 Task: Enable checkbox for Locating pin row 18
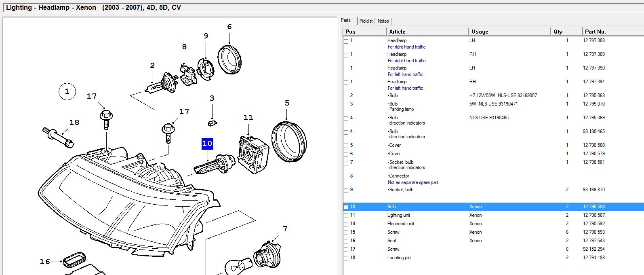click(x=346, y=258)
